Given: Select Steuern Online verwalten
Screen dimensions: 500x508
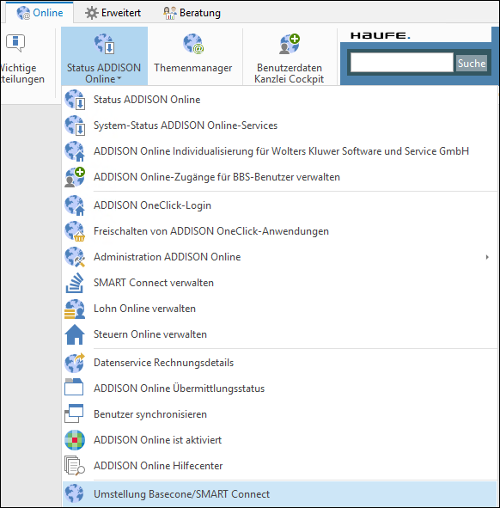Looking at the screenshot, I should point(280,334).
